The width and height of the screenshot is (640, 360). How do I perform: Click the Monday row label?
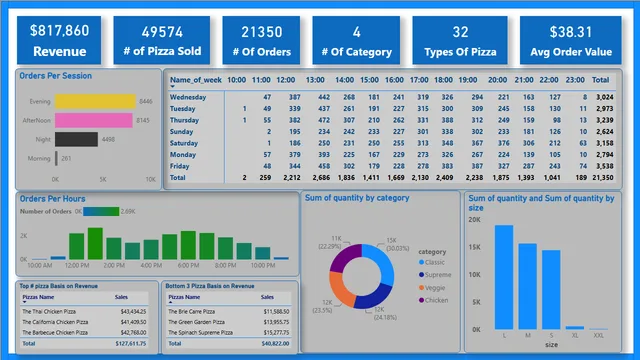(183, 154)
